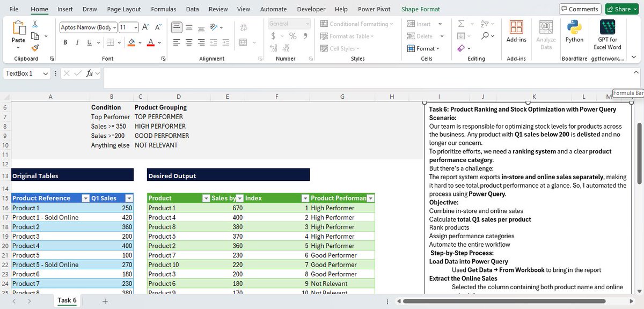644x309 pixels.
Task: Switch to the Insert tab
Action: (x=65, y=9)
